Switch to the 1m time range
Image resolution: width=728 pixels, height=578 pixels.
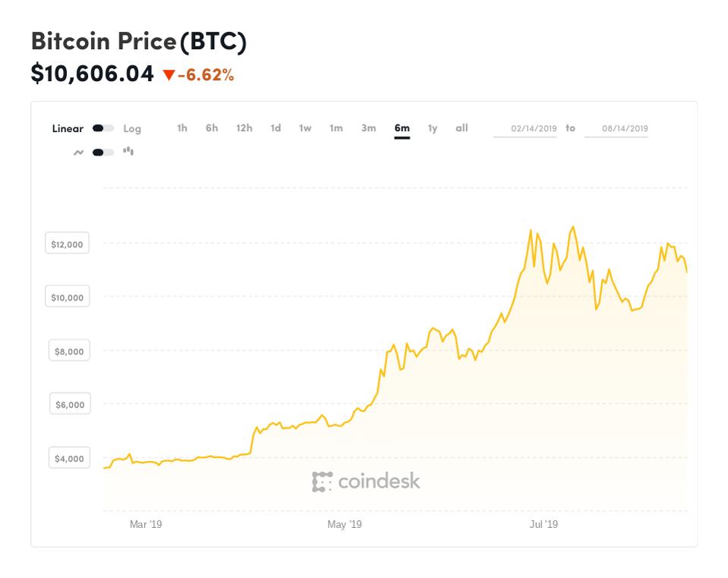click(336, 128)
